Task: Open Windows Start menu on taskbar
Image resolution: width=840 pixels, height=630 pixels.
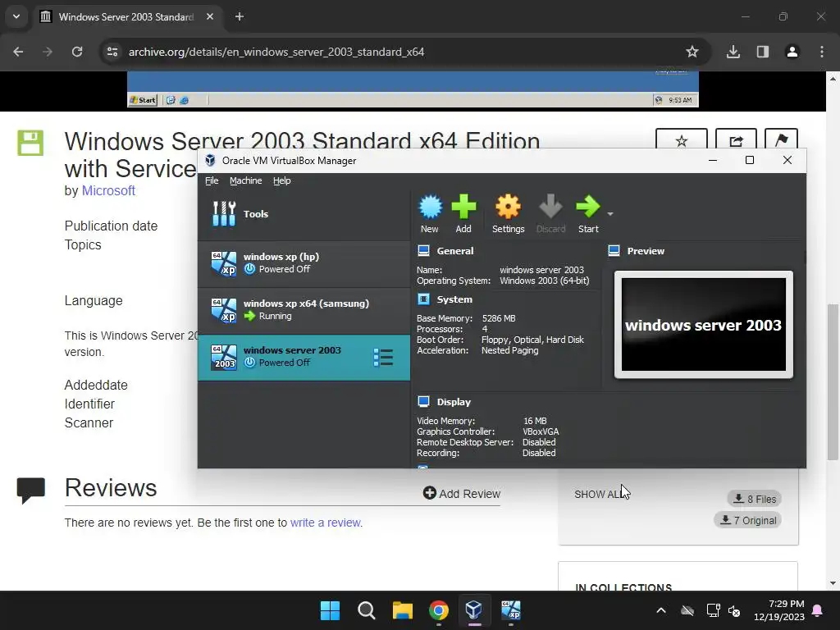Action: (x=330, y=610)
